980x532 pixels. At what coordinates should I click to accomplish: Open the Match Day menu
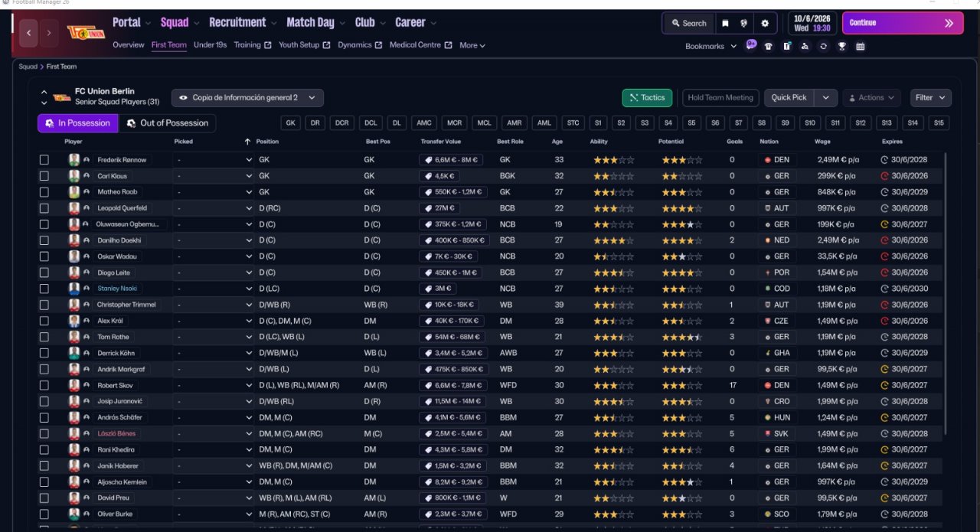(315, 22)
